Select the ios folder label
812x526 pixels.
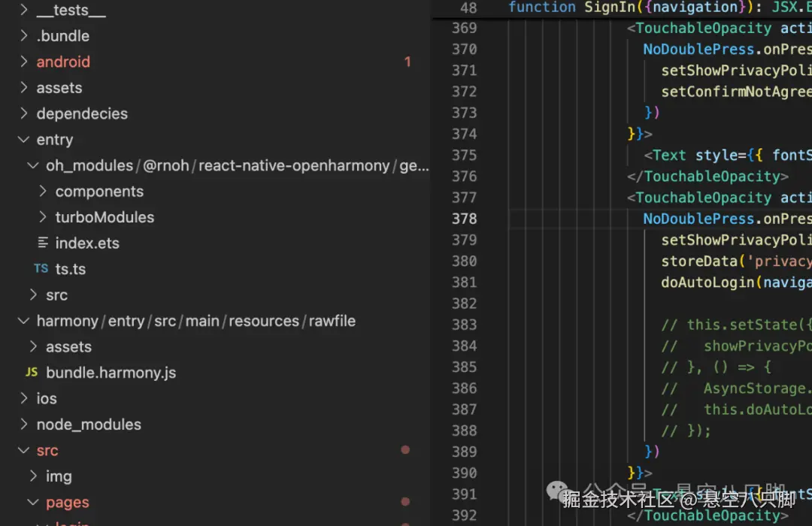pos(47,399)
